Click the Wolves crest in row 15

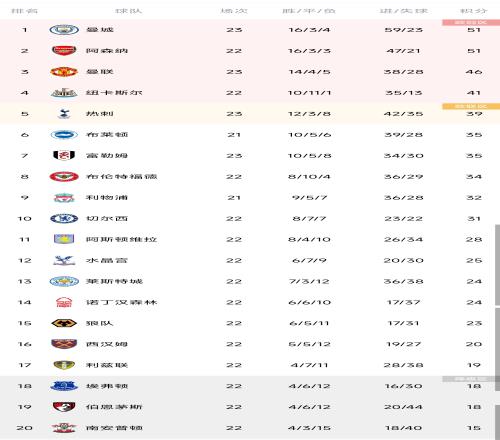tap(64, 323)
